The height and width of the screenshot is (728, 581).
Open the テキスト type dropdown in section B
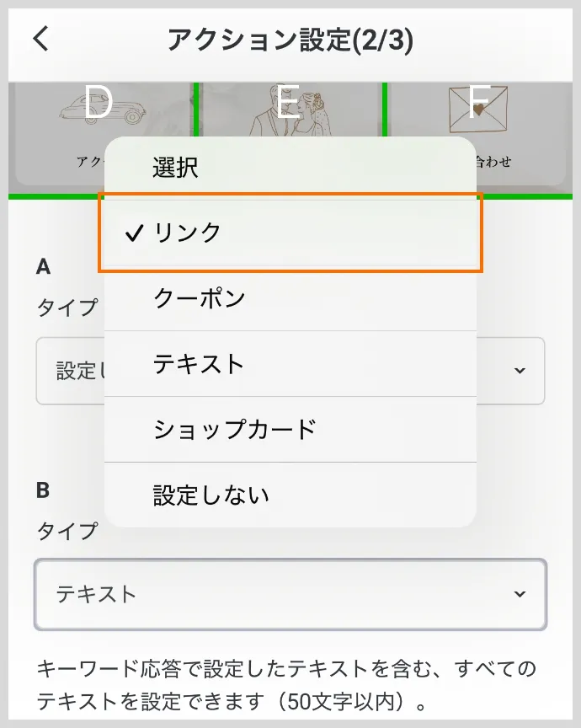(x=290, y=594)
